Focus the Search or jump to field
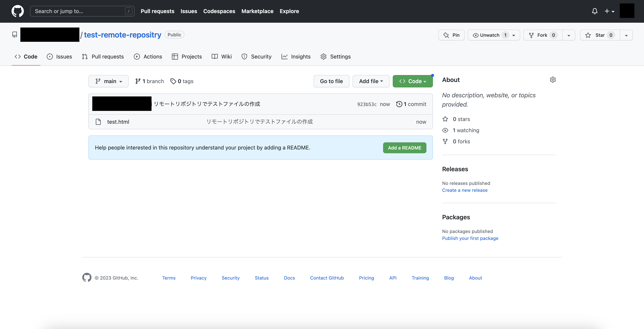This screenshot has height=329, width=644. [82, 11]
